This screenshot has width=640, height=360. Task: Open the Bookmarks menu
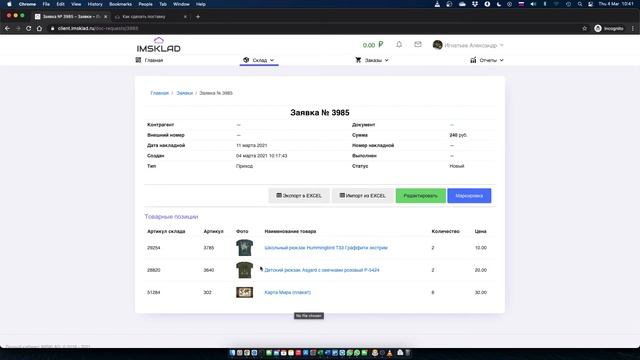[120, 4]
